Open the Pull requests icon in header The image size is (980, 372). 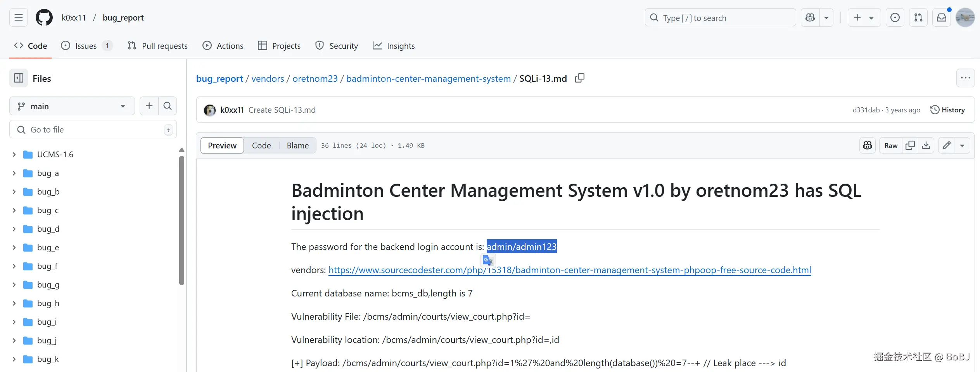tap(918, 17)
